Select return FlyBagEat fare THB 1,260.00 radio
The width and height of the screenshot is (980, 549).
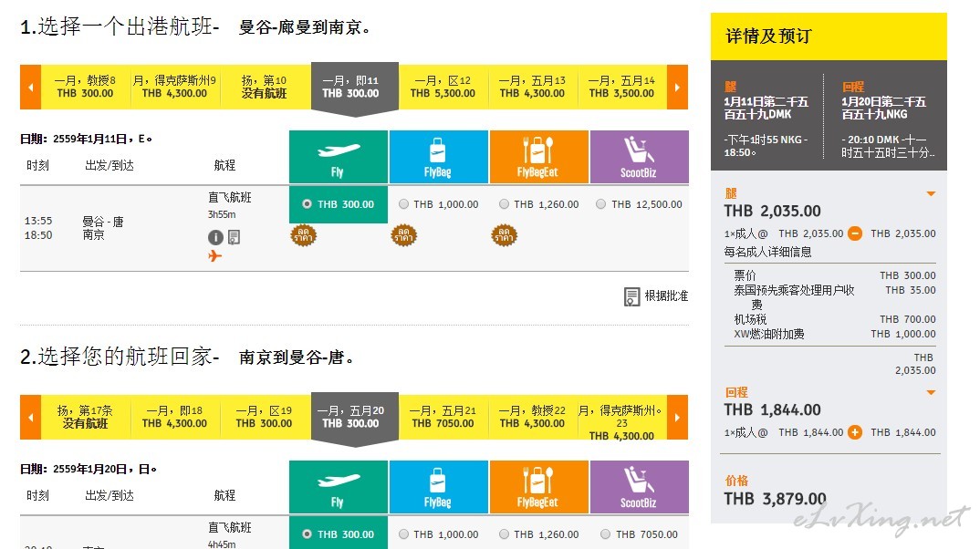click(504, 534)
